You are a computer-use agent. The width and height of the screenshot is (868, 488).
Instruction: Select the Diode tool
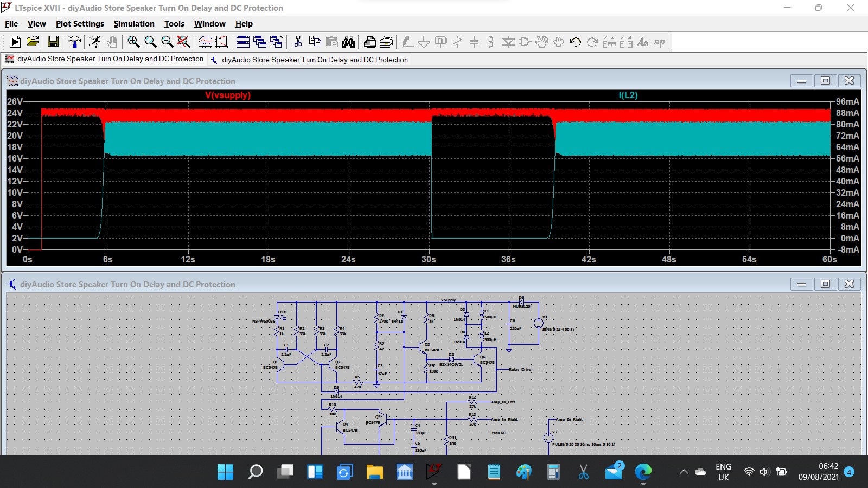click(x=508, y=42)
